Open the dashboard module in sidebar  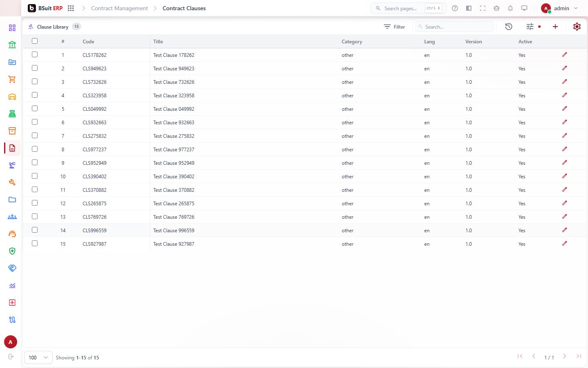coord(12,28)
